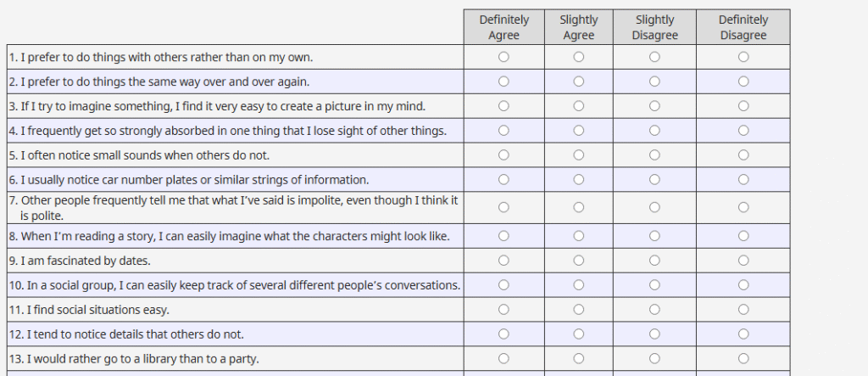Pick Slightly Disagree for question 10
Viewport: 868px width, 376px height.
654,285
